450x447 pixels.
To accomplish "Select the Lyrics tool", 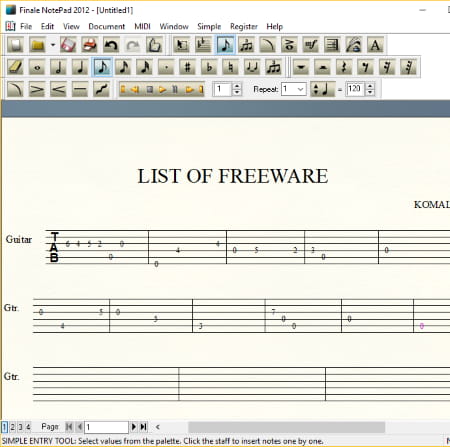I will coord(354,45).
